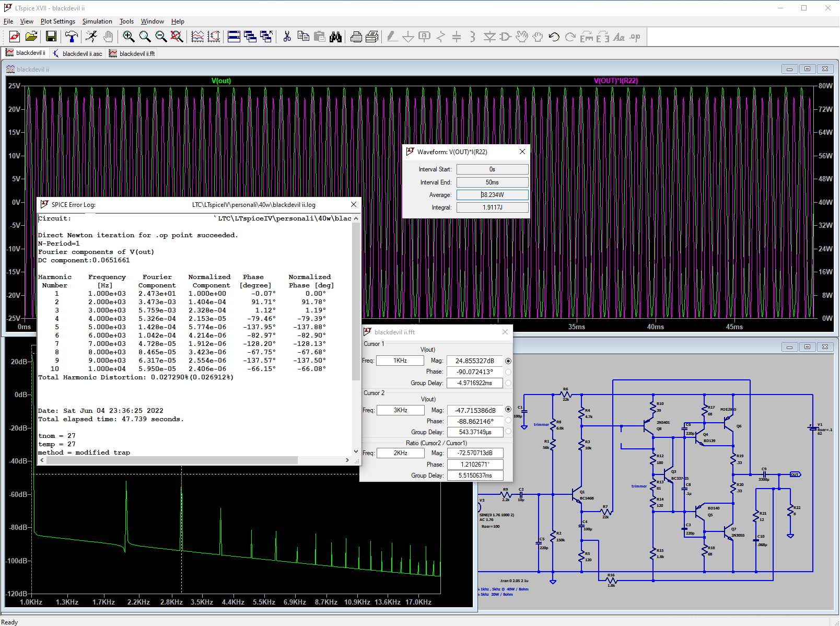Click the Interval Start field showing 0s
This screenshot has height=626, width=840.
pos(492,169)
